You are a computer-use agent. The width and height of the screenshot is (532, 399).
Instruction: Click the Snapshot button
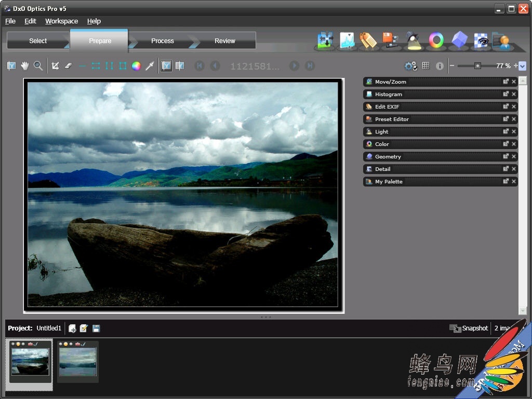(x=469, y=328)
